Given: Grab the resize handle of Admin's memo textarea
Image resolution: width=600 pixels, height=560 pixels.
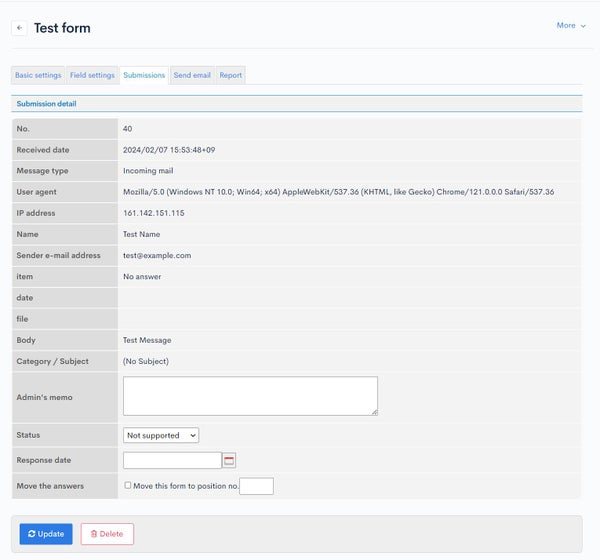Looking at the screenshot, I should click(x=375, y=412).
